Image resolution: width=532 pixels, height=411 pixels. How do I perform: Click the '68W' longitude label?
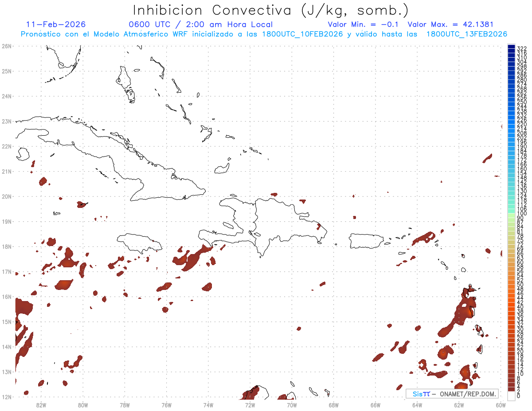pyautogui.click(x=333, y=404)
